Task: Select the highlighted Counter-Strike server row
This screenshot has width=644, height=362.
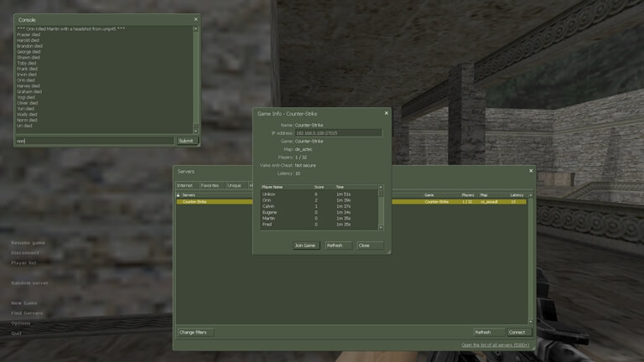Action: [351, 201]
